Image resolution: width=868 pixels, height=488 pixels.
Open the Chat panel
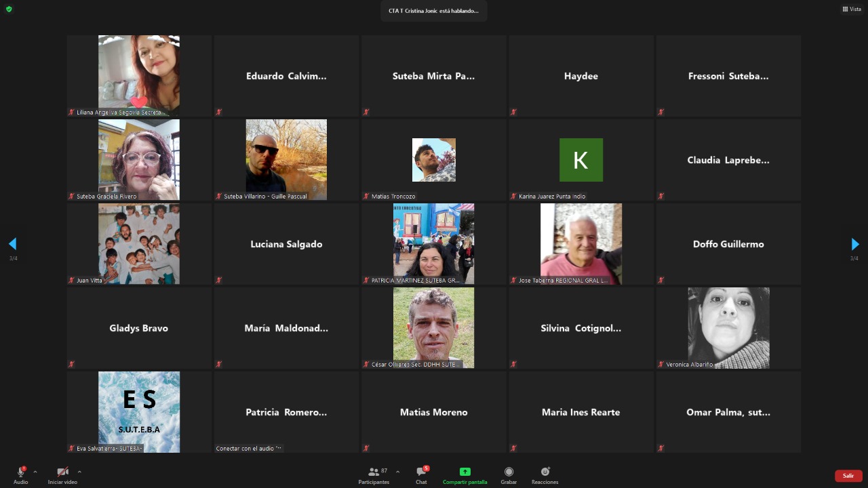click(421, 475)
